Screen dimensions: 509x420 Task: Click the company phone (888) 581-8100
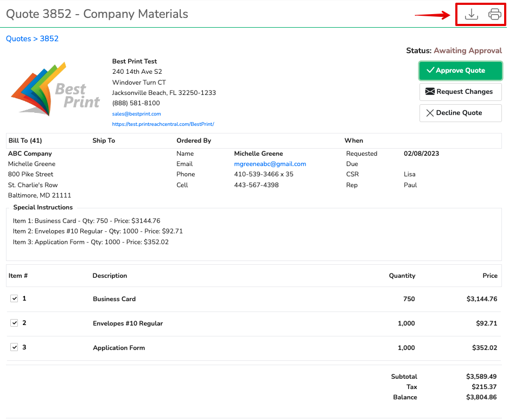tap(136, 103)
